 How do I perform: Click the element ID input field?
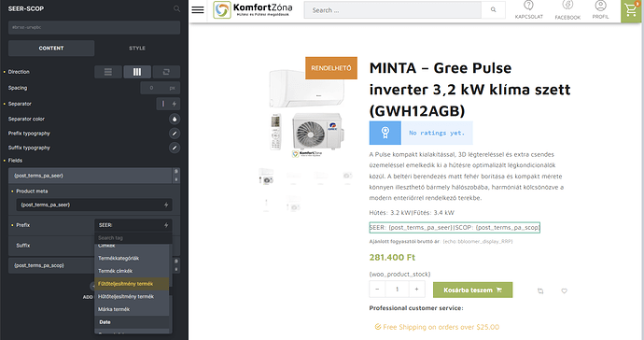[x=94, y=27]
